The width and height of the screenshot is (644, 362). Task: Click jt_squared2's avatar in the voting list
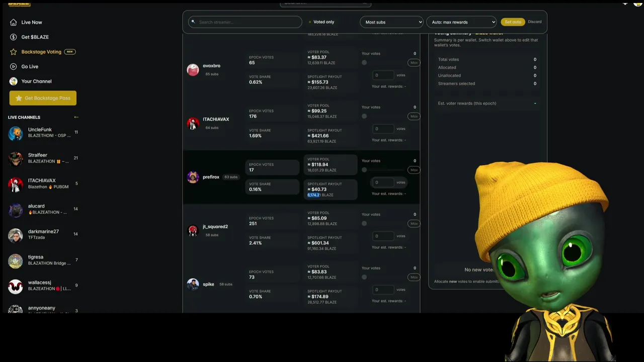click(x=193, y=230)
